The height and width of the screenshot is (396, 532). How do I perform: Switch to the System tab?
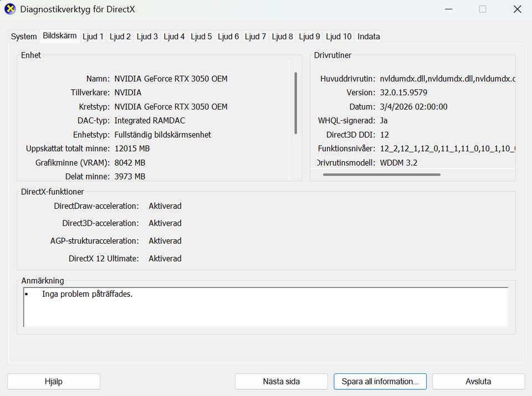[x=24, y=37]
